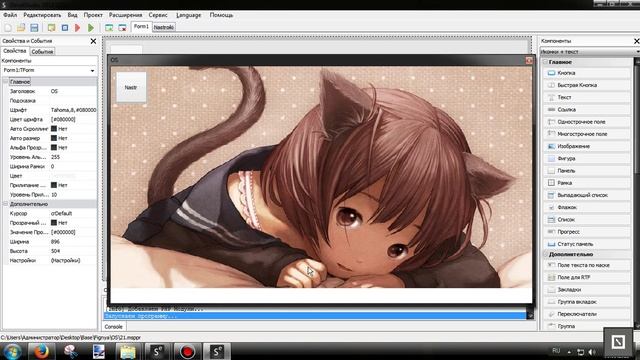Screen dimensions: 640x360
Task: Select the Изображение component
Action: (587, 146)
